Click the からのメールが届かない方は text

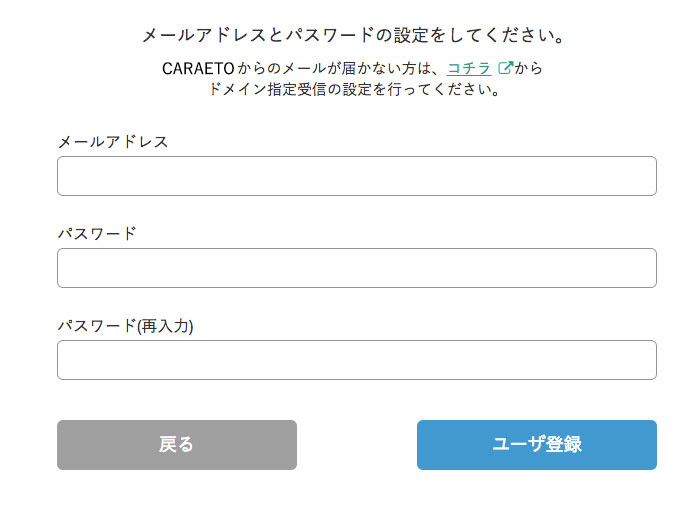tap(342, 68)
